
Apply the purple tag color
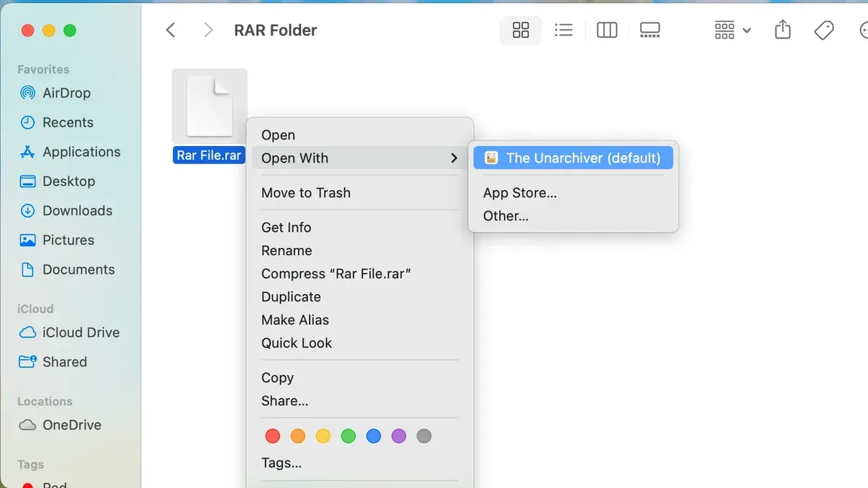tap(399, 436)
